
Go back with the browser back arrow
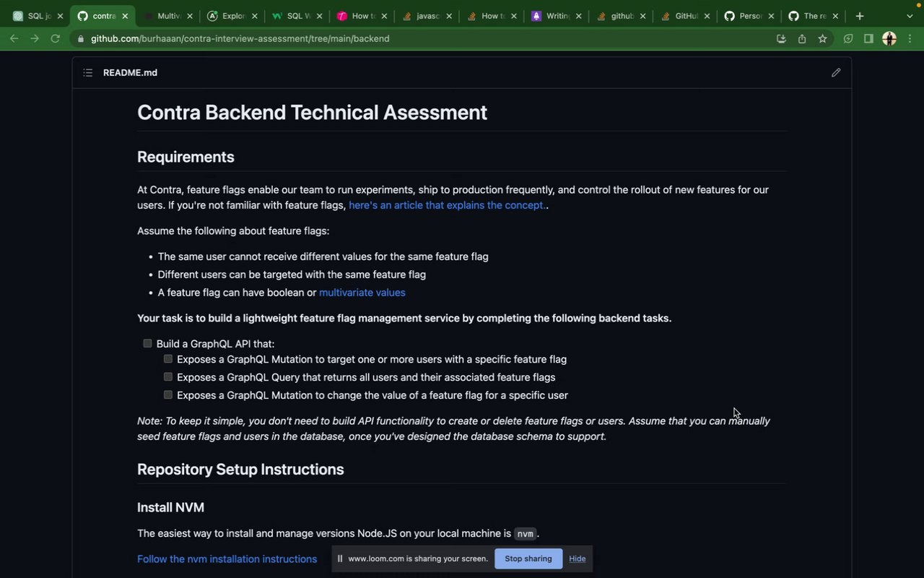tap(14, 39)
